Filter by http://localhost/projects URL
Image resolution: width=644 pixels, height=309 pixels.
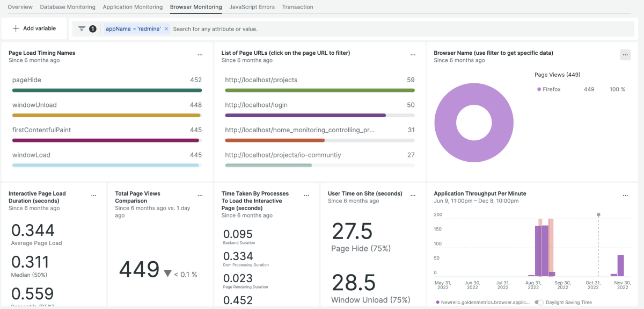(x=261, y=80)
